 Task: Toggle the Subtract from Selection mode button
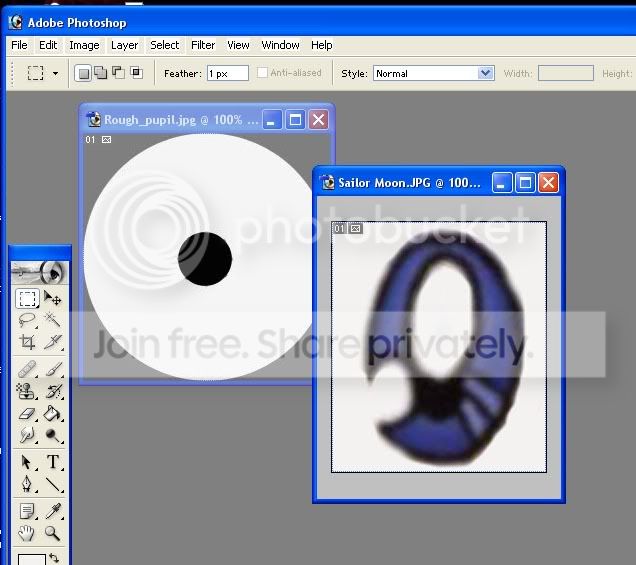click(118, 73)
